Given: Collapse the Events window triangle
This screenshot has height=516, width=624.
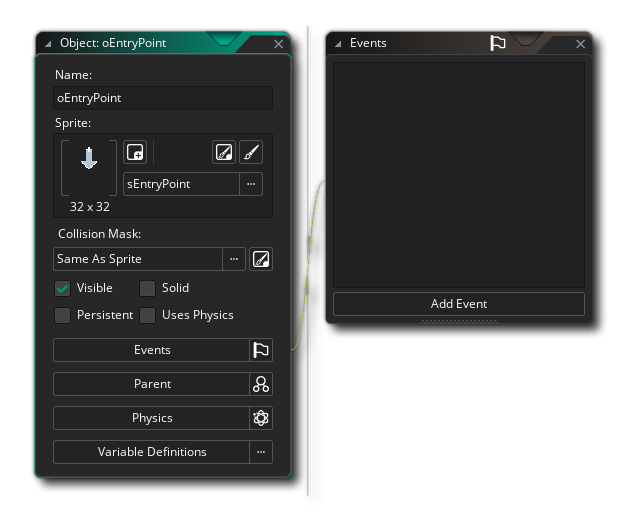Looking at the screenshot, I should [338, 44].
